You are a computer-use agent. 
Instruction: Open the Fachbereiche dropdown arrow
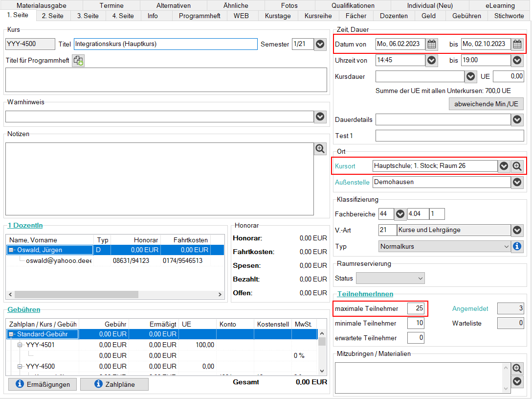pyautogui.click(x=400, y=214)
